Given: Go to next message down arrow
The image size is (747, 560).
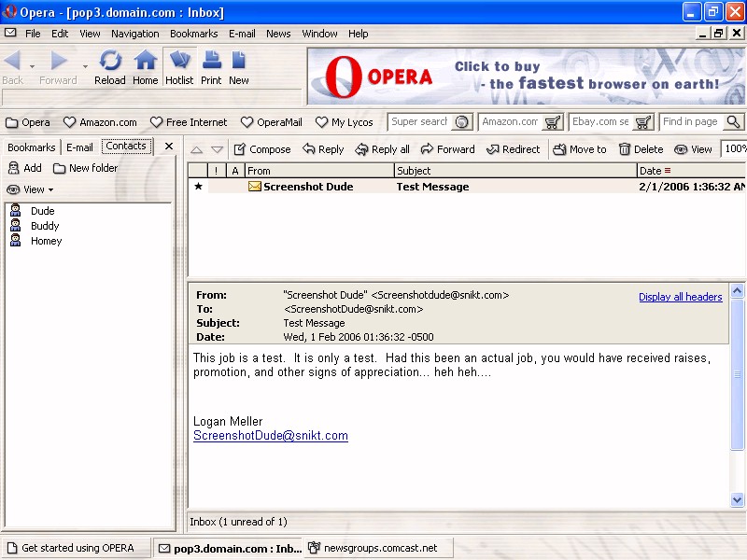Looking at the screenshot, I should click(218, 149).
